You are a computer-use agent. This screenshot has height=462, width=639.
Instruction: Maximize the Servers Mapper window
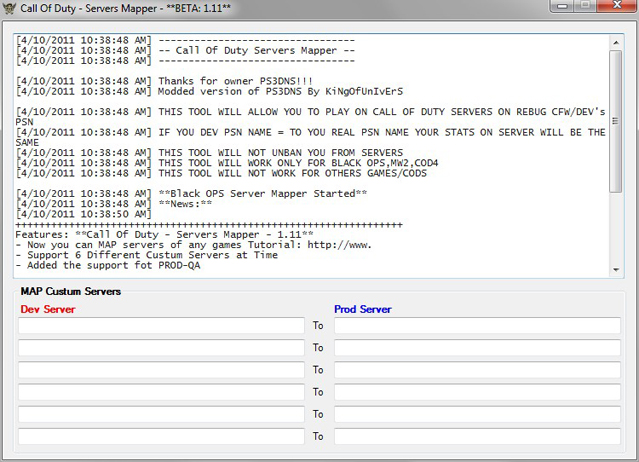(585, 6)
